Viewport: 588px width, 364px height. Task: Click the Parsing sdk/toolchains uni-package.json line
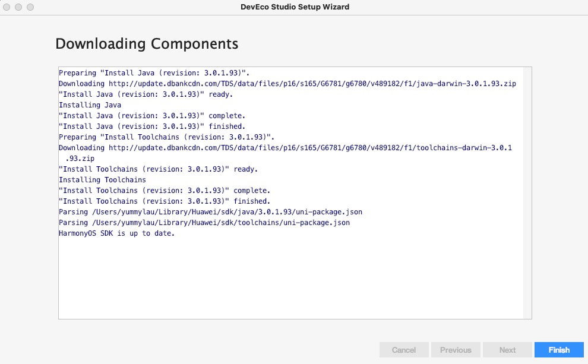tap(204, 223)
